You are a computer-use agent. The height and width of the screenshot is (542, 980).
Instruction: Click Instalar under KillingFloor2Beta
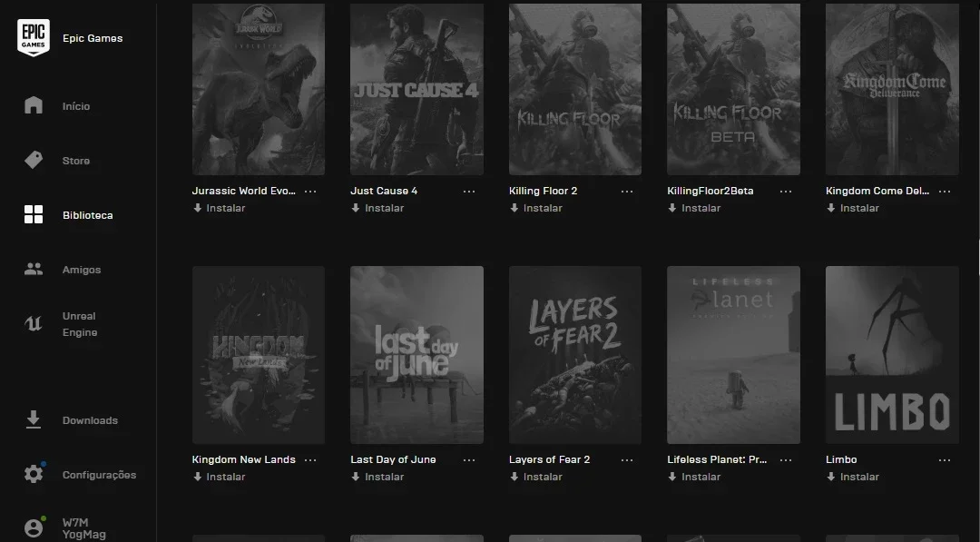pos(701,208)
